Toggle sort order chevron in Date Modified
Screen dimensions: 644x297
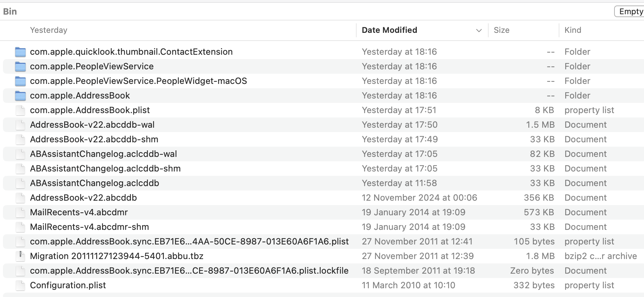point(479,30)
